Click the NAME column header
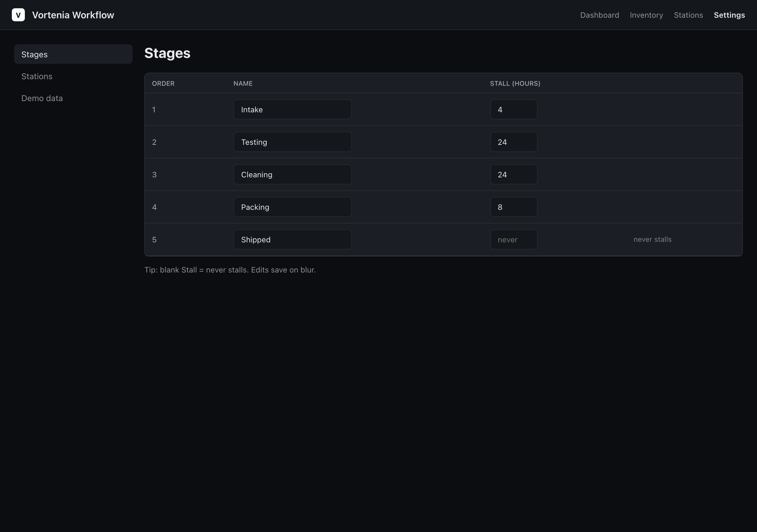The width and height of the screenshot is (757, 532). [243, 83]
